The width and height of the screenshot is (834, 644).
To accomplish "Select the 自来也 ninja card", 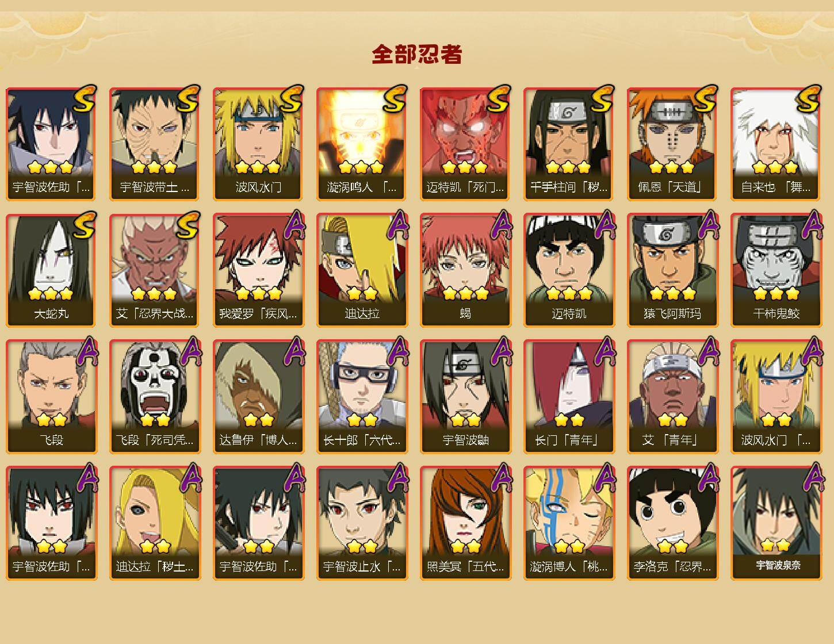I will coord(776,144).
